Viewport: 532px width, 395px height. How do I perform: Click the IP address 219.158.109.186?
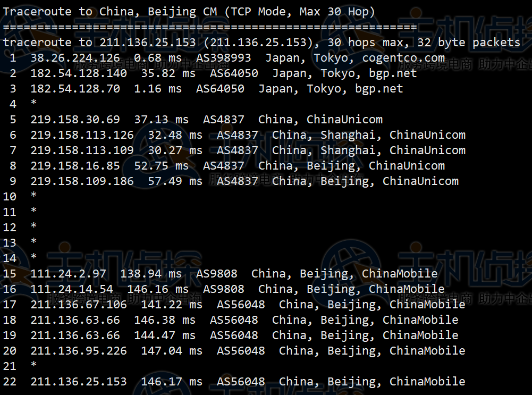click(x=82, y=181)
